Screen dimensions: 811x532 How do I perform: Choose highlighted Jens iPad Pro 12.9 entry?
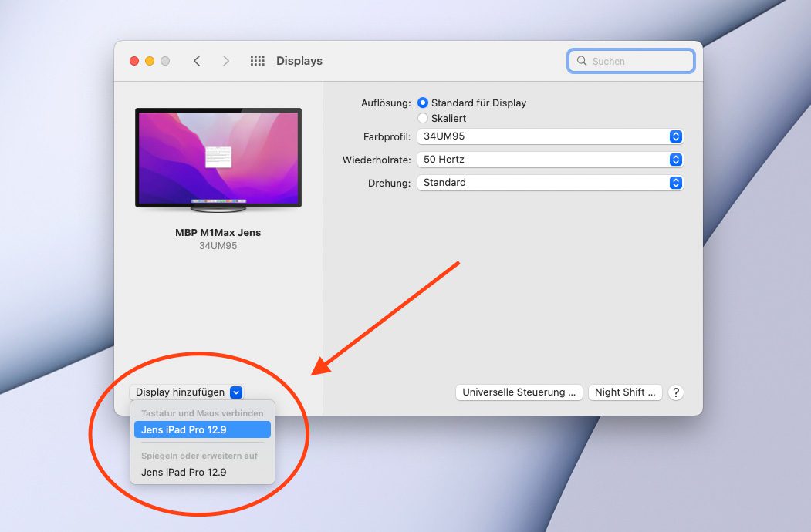[x=202, y=429]
